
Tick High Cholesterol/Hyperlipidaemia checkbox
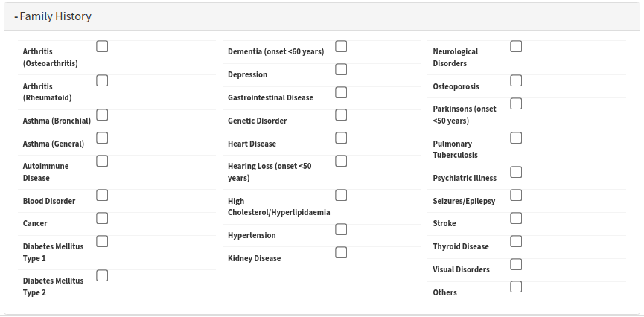pos(341,195)
